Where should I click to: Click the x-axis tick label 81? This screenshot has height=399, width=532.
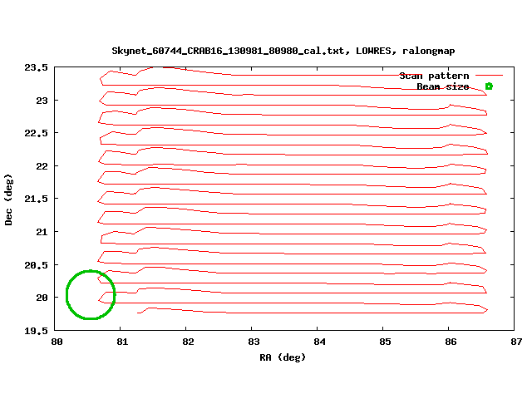(122, 342)
